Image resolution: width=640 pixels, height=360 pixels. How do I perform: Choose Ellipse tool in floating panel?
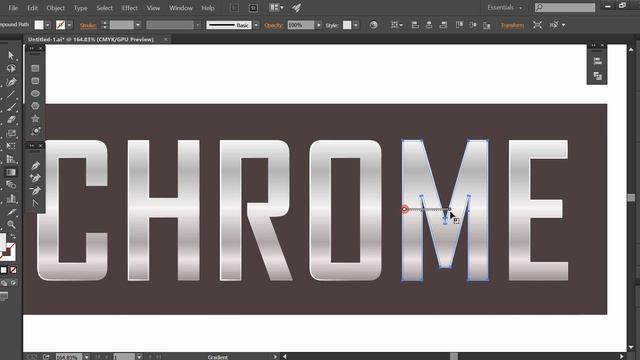tap(35, 93)
